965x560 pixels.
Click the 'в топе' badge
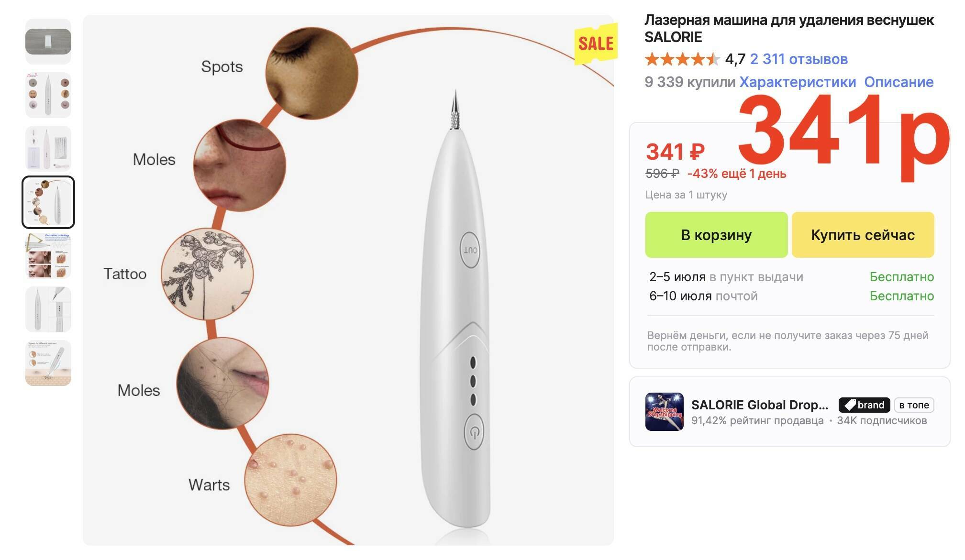tap(914, 405)
